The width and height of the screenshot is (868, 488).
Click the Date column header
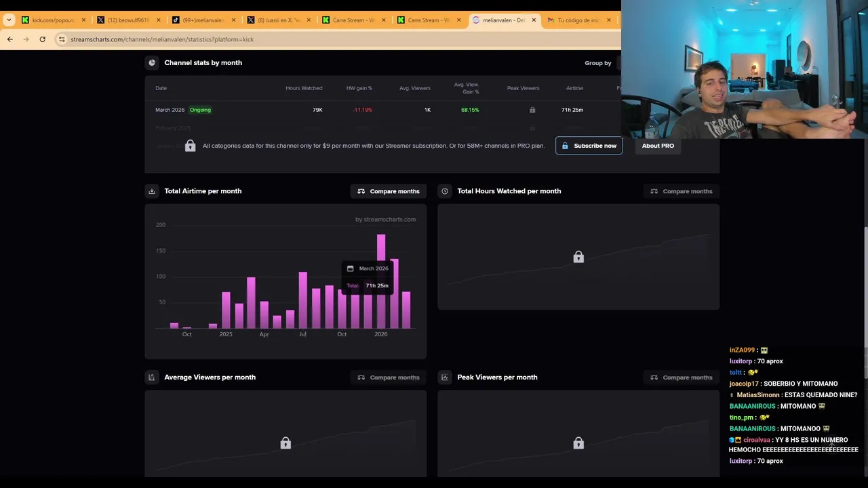click(x=161, y=88)
